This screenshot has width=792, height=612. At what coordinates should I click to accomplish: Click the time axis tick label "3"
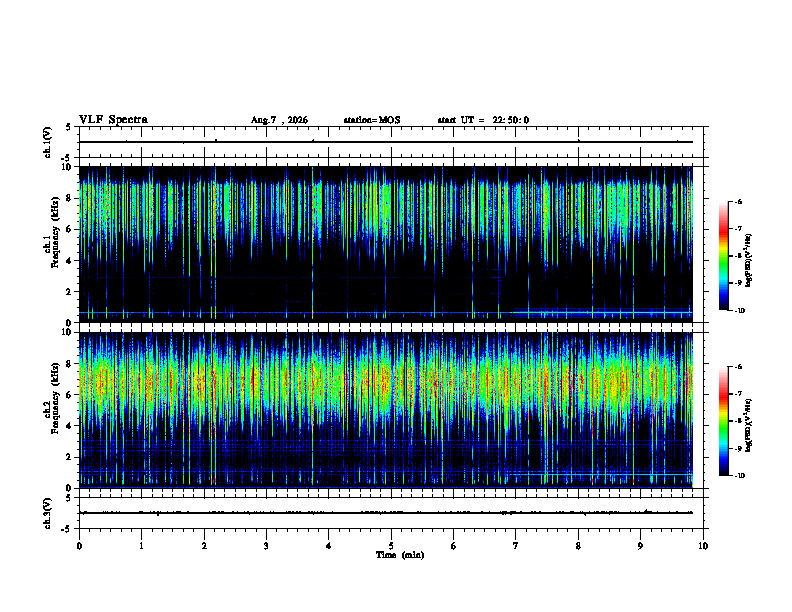point(266,546)
